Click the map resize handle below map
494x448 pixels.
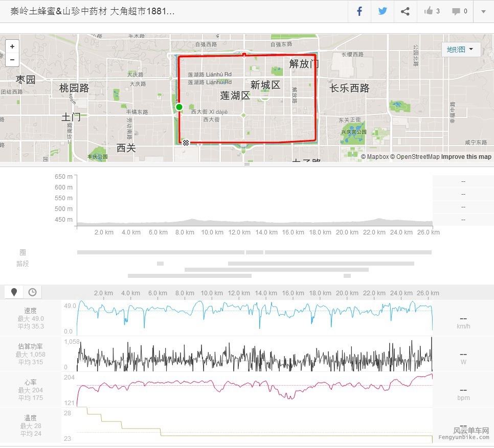tap(247, 164)
